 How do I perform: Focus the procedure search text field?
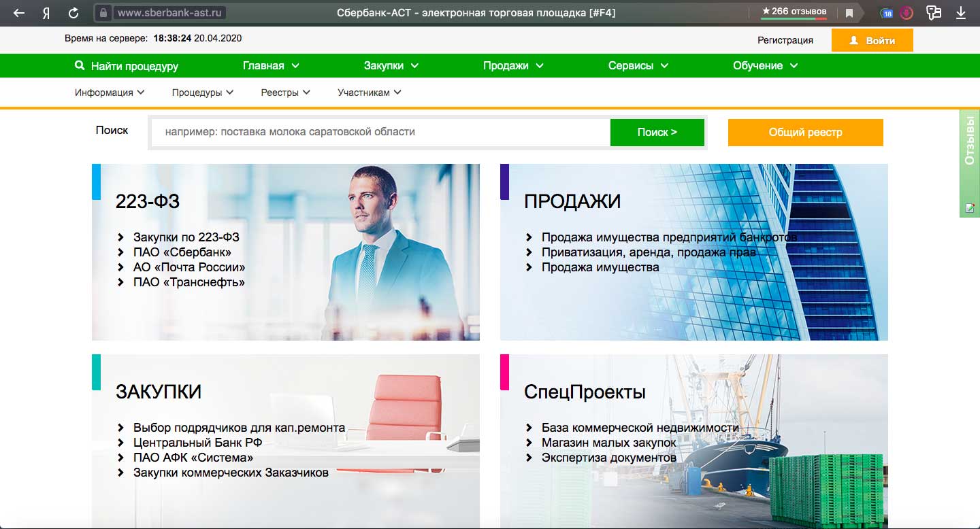[x=380, y=132]
